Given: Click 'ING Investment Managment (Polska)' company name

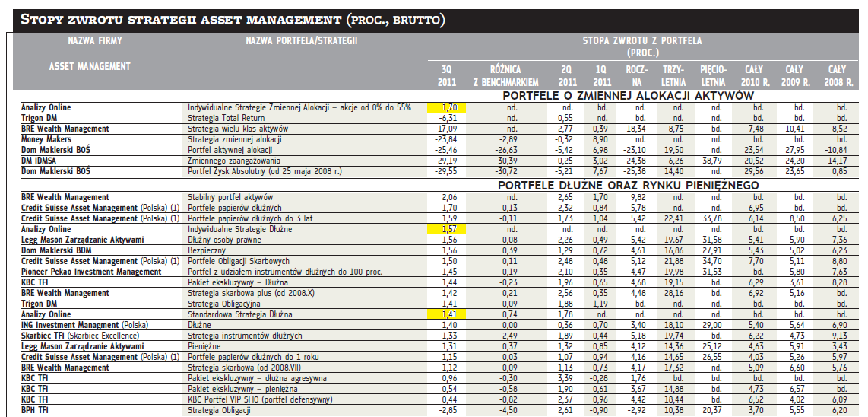Looking at the screenshot, I should [84, 324].
